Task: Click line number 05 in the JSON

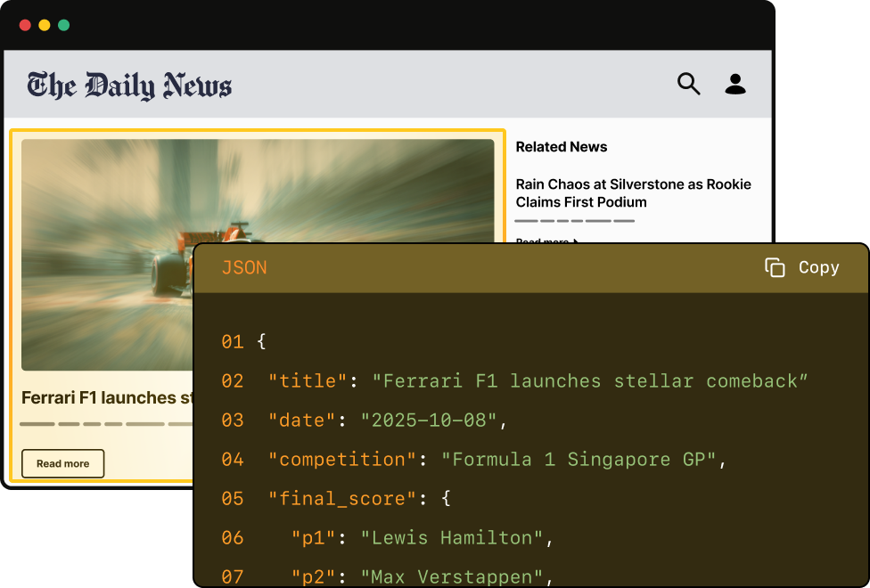Action: coord(233,498)
